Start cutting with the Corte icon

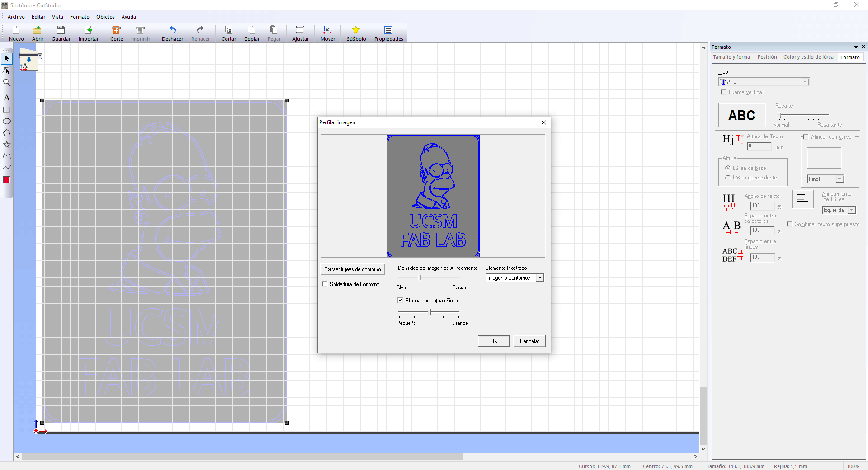tap(116, 30)
